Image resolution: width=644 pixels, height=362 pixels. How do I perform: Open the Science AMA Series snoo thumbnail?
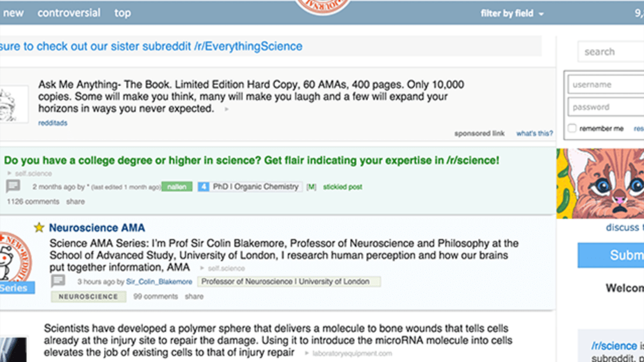(x=15, y=260)
